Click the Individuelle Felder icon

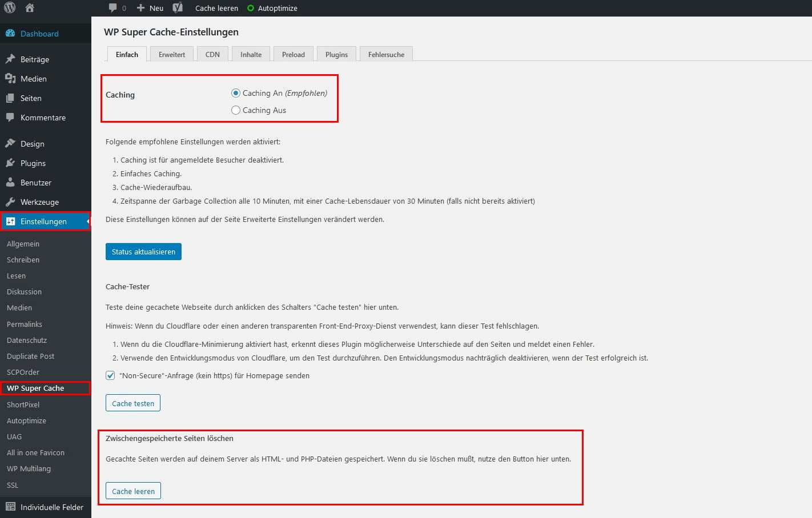10,507
